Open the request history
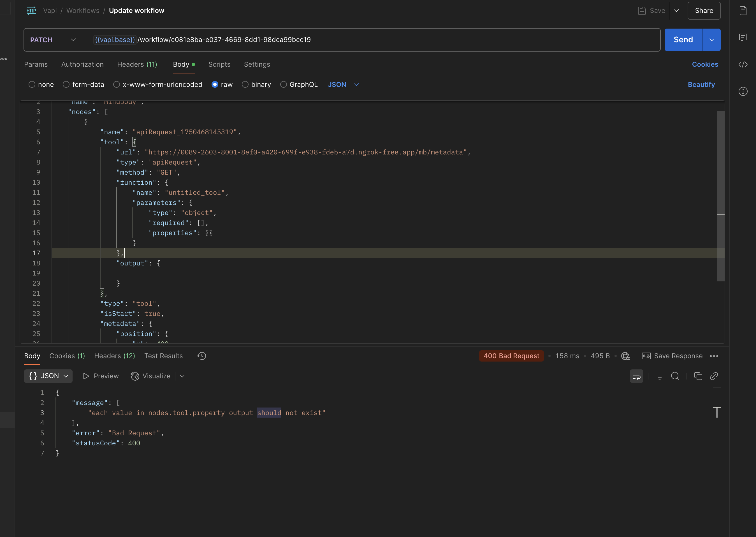This screenshot has height=537, width=756. (201, 356)
